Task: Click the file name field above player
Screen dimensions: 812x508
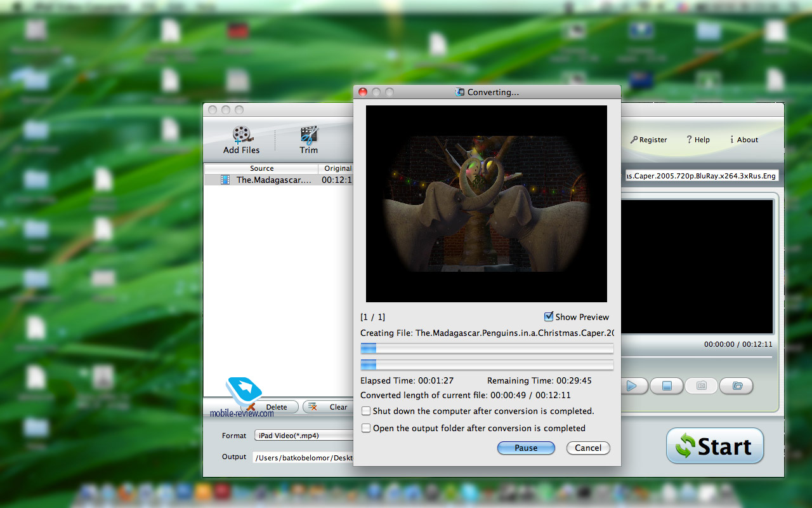Action: [x=702, y=176]
